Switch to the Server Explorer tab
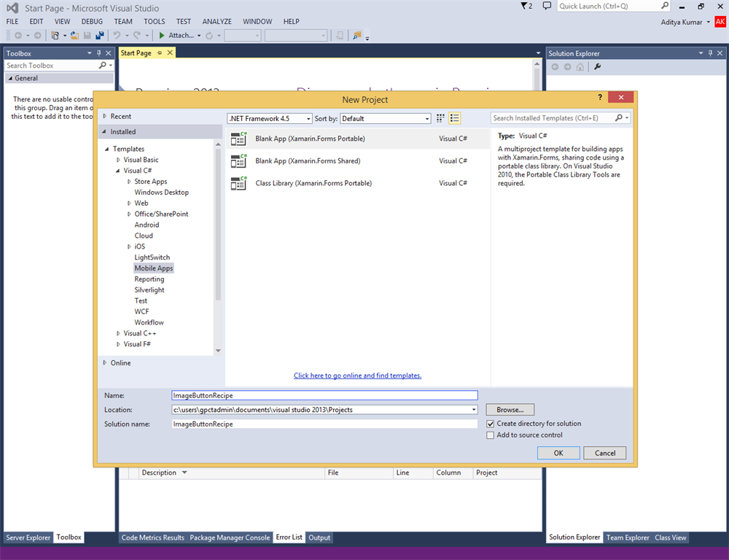This screenshot has width=729, height=560. (x=28, y=537)
